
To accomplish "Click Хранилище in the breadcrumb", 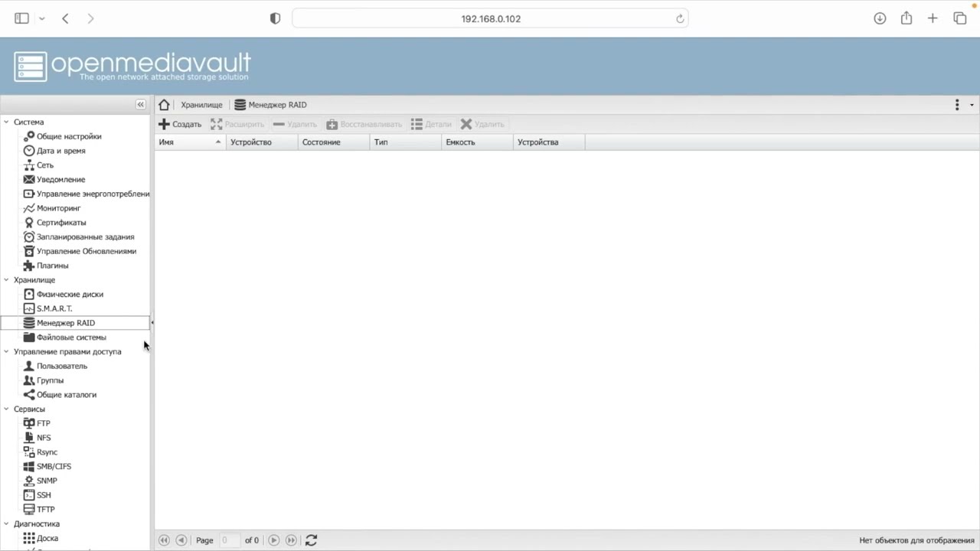I will coord(201,105).
